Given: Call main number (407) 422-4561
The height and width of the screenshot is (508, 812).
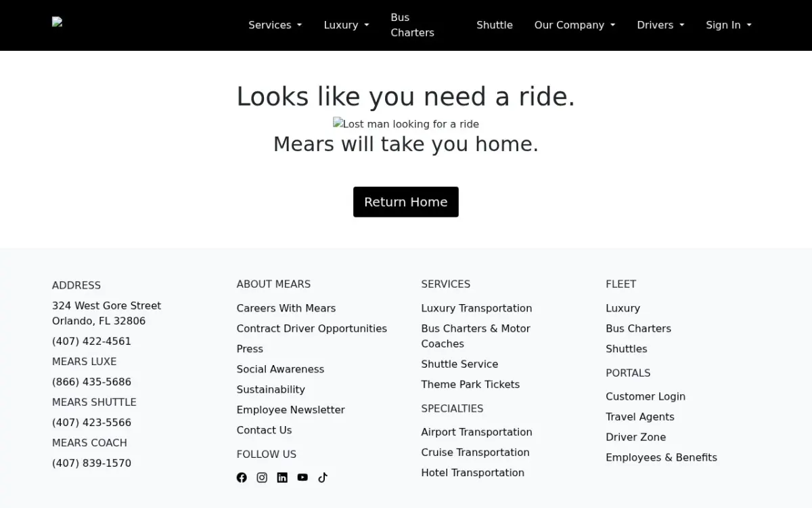Looking at the screenshot, I should [91, 341].
